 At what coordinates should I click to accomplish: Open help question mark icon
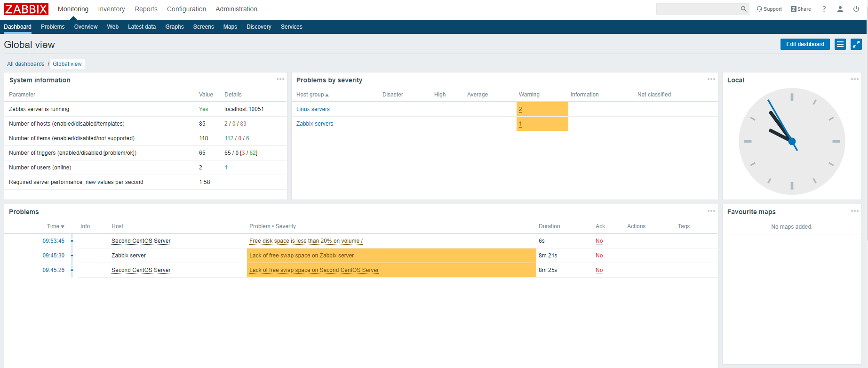point(824,9)
